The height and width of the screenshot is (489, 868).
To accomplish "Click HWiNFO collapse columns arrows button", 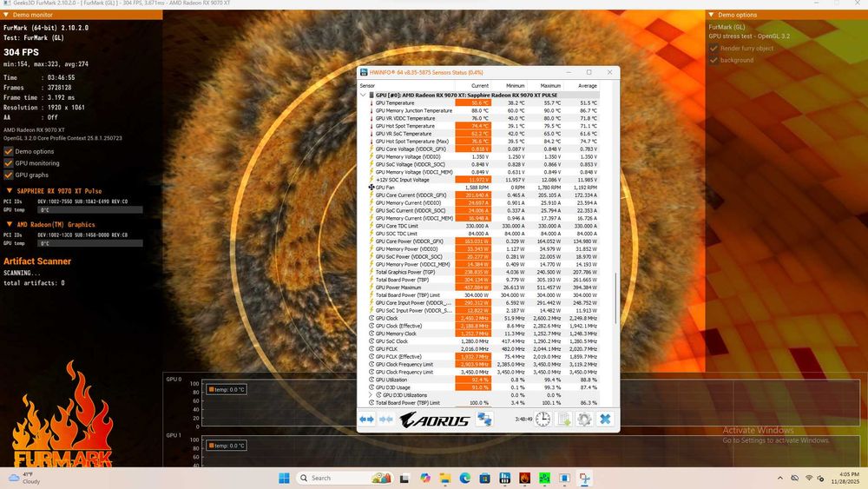I will coord(386,420).
